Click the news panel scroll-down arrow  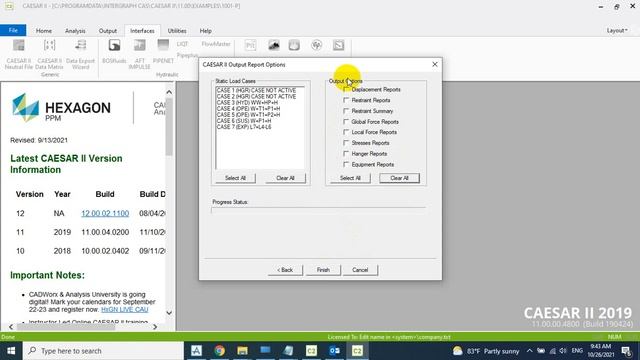coord(169,313)
